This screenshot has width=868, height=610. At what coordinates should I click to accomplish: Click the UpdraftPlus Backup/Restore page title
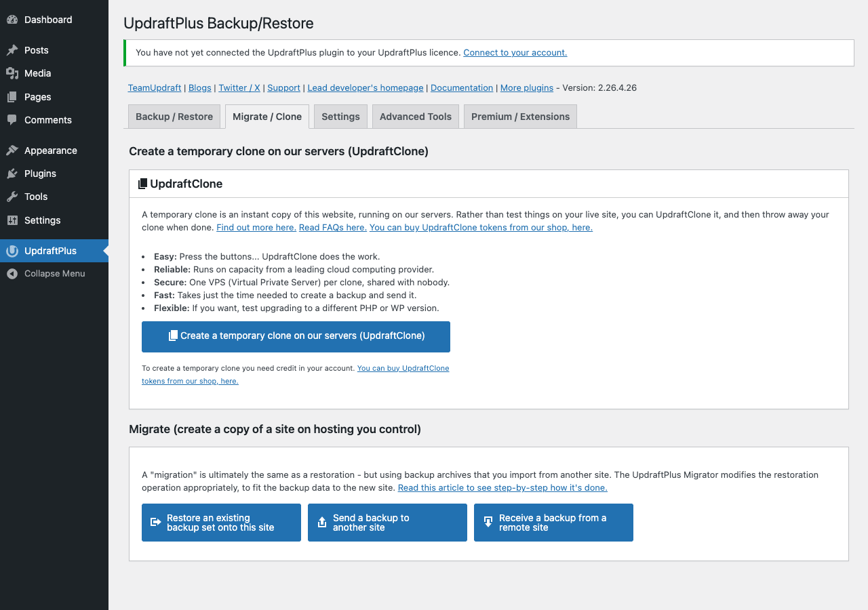218,24
